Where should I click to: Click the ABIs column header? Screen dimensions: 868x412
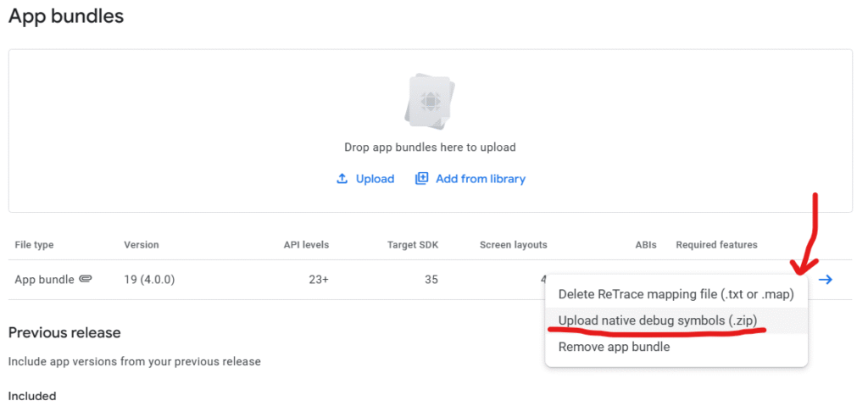(646, 245)
